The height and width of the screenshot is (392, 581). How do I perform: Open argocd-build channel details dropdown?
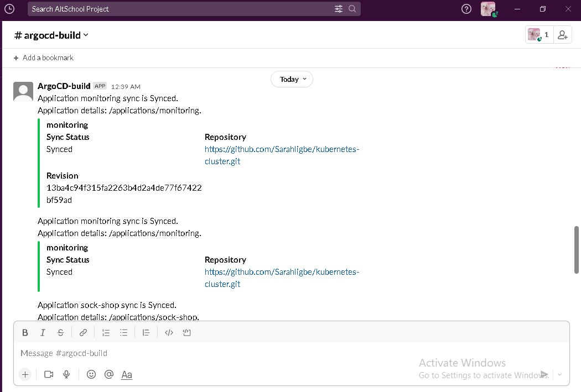51,35
